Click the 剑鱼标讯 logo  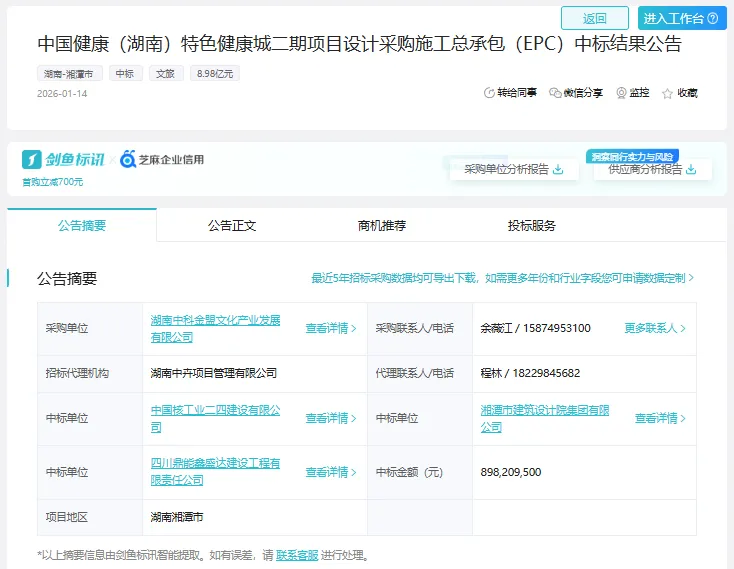click(x=63, y=160)
